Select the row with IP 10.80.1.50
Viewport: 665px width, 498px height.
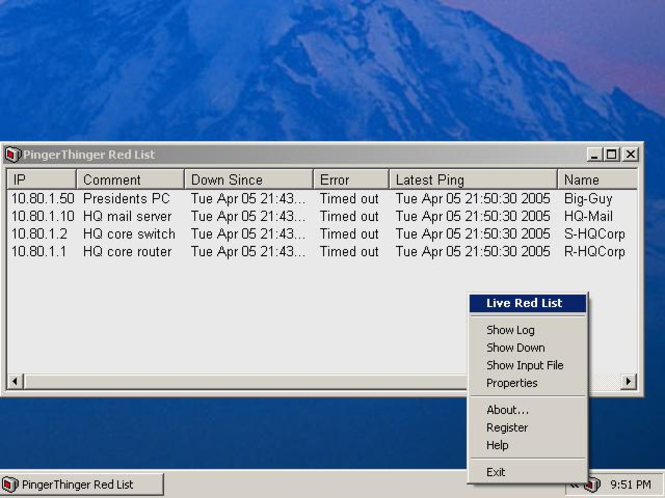pyautogui.click(x=322, y=199)
